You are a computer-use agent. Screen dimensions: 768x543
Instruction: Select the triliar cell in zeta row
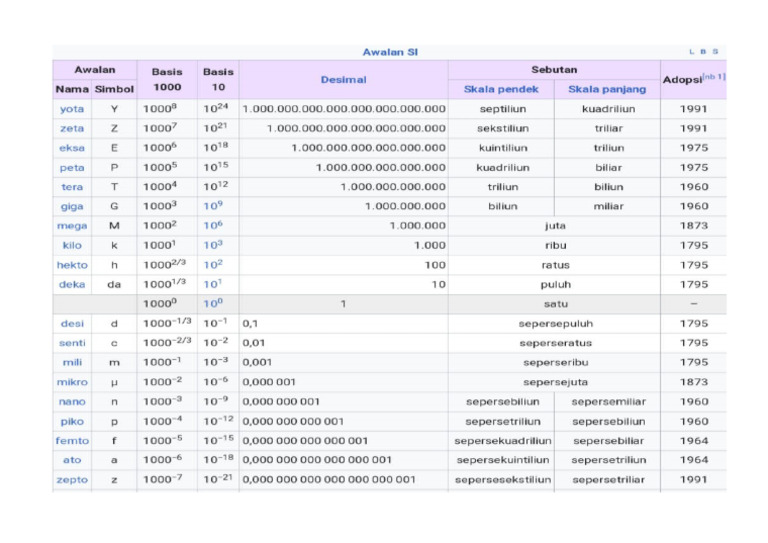click(x=608, y=128)
